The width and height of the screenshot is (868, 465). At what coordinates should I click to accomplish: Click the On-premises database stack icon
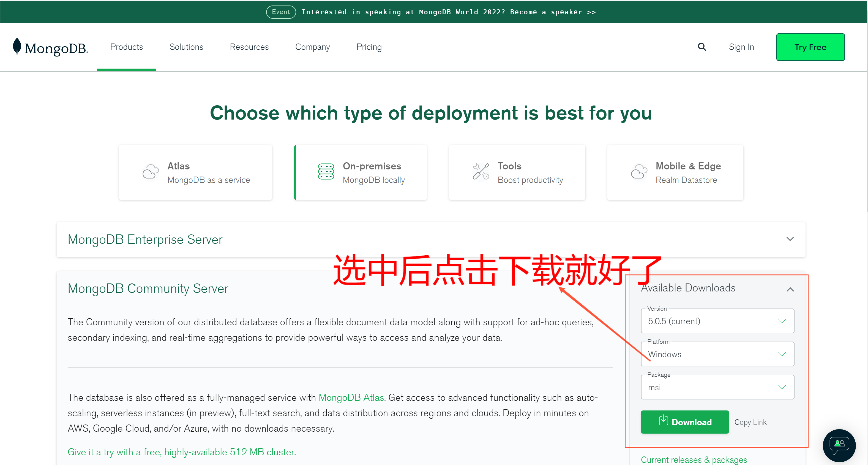pos(326,172)
